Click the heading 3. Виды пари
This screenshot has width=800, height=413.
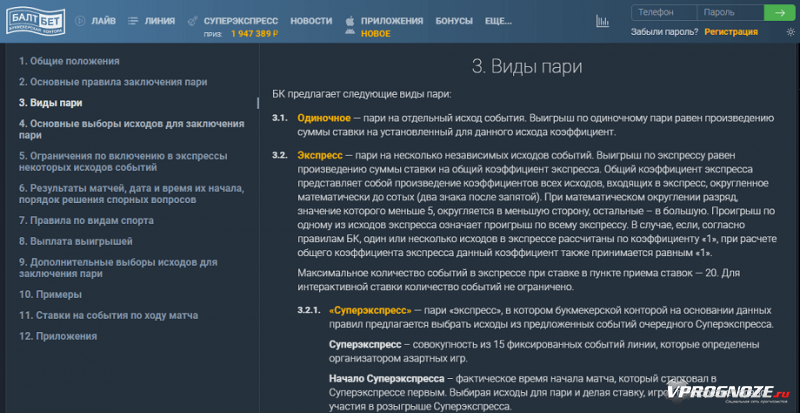tap(527, 67)
